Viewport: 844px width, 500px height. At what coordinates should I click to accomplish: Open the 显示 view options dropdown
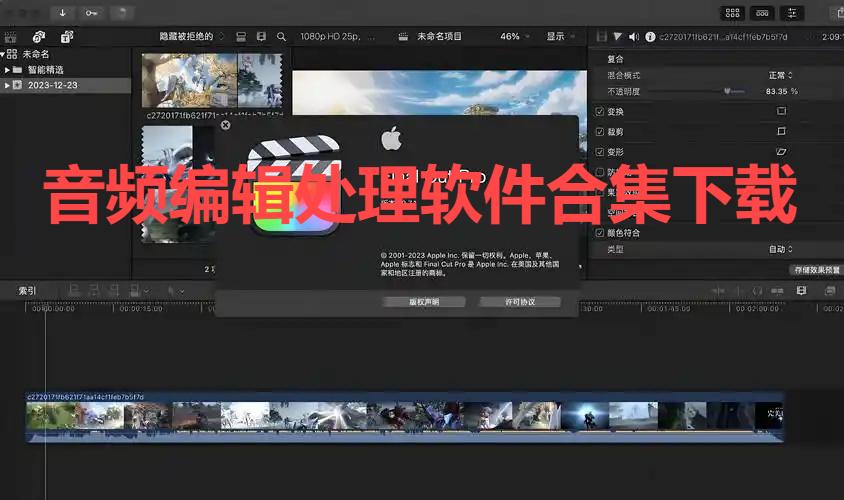click(560, 37)
